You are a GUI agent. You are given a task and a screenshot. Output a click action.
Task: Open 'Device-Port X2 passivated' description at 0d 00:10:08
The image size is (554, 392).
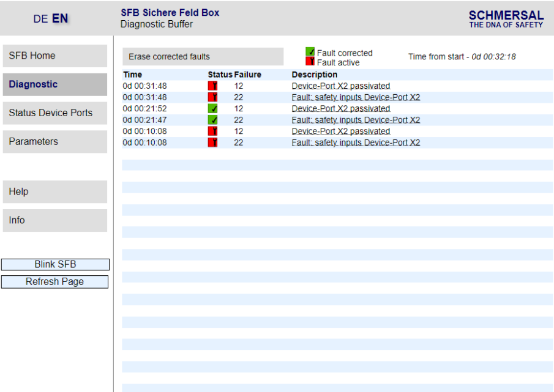click(341, 131)
